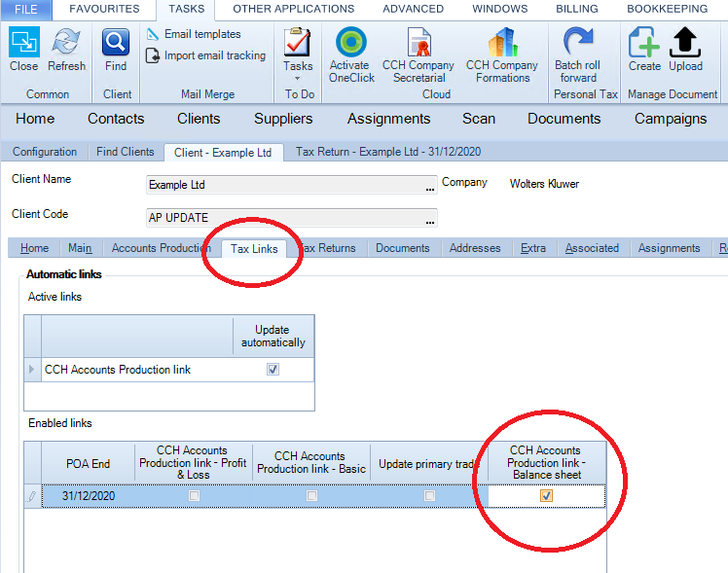This screenshot has width=728, height=573.
Task: Select Import email tracking
Action: tap(205, 55)
